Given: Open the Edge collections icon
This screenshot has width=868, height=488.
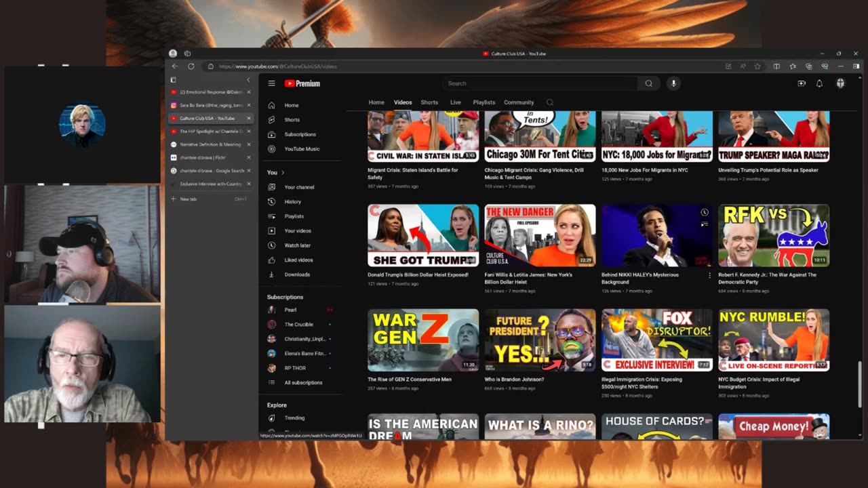Looking at the screenshot, I should [x=808, y=66].
